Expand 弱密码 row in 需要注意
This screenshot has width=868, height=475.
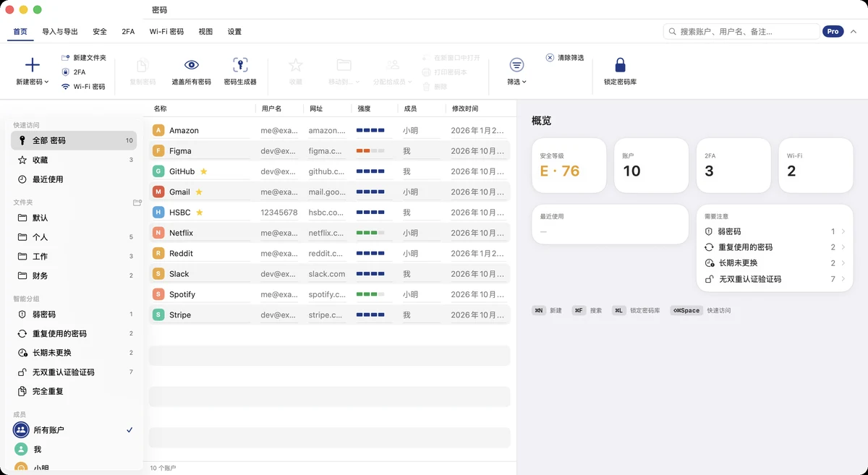(775, 231)
